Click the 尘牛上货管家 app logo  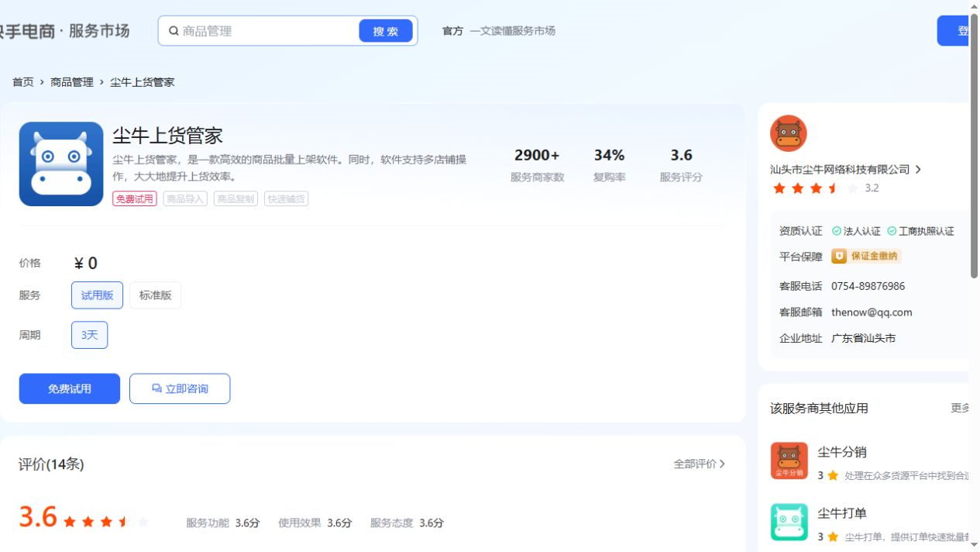pos(61,164)
